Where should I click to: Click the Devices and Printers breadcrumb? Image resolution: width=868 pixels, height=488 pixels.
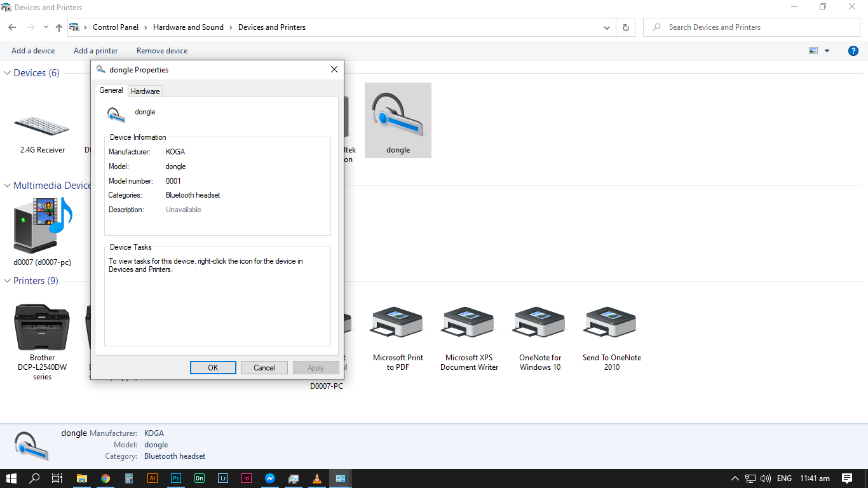tap(272, 27)
